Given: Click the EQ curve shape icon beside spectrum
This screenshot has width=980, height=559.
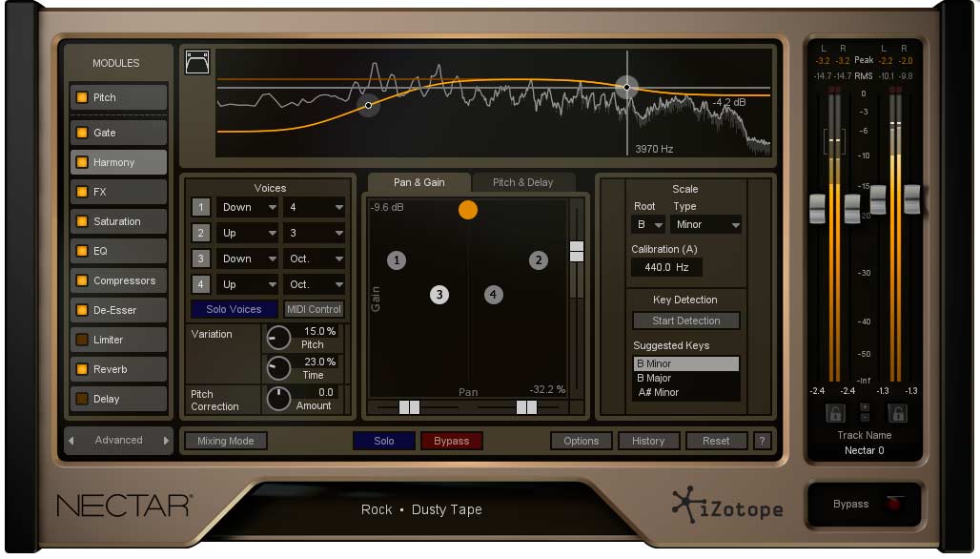Looking at the screenshot, I should tap(197, 63).
